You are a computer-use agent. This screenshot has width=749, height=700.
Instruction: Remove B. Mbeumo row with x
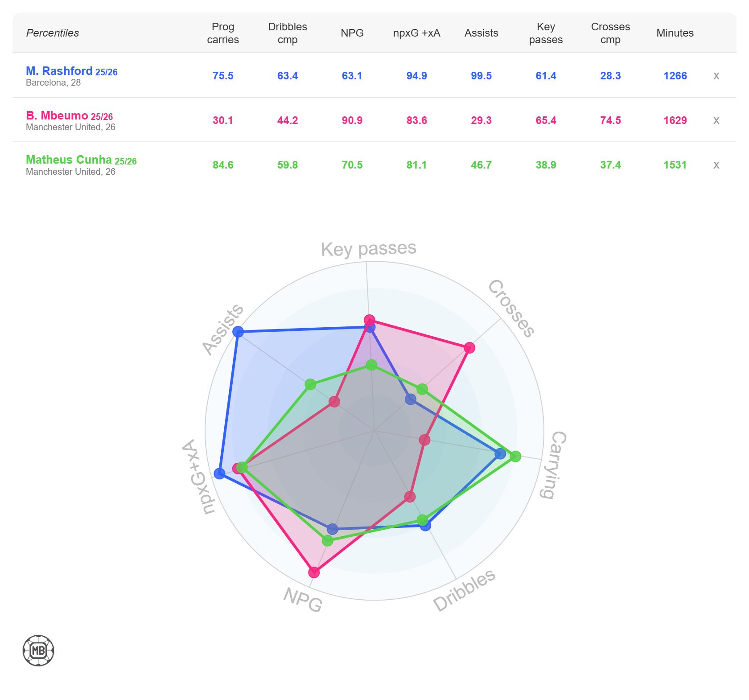[x=716, y=120]
